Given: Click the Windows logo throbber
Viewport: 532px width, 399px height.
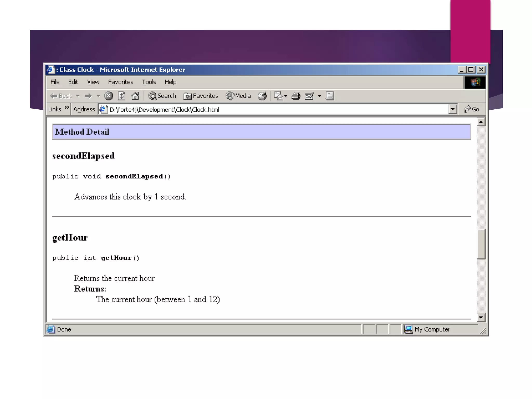Looking at the screenshot, I should coord(475,83).
